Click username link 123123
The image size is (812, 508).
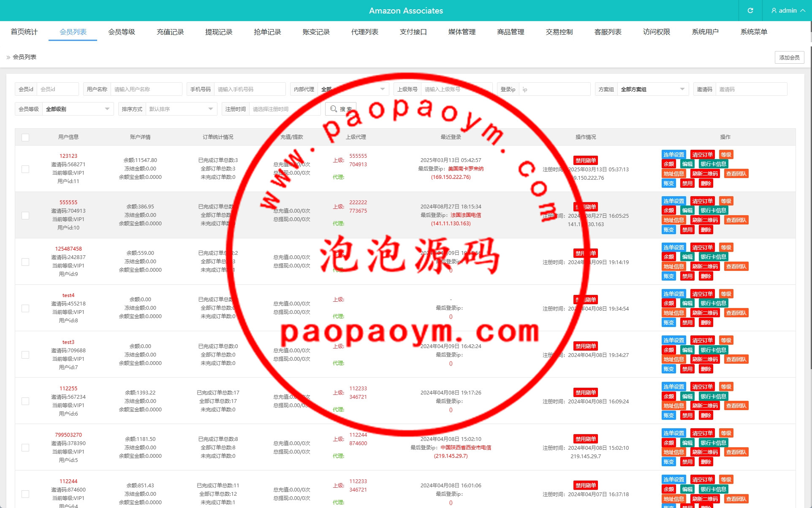tap(68, 156)
